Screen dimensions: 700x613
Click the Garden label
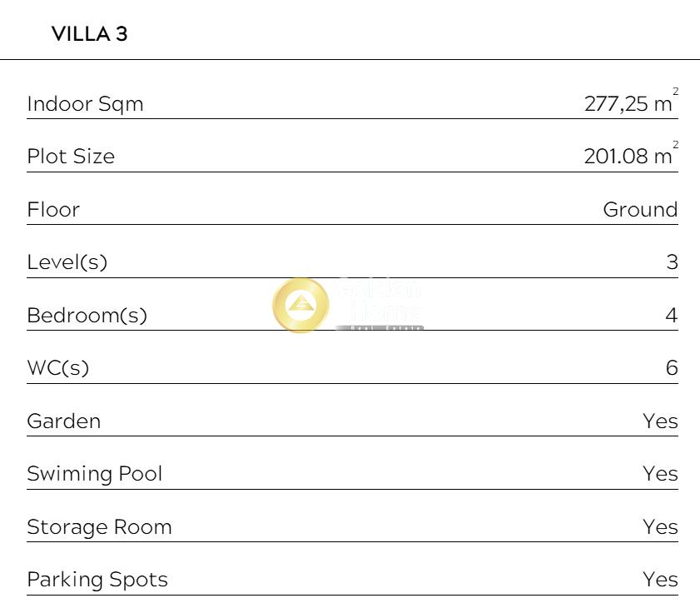coord(63,421)
